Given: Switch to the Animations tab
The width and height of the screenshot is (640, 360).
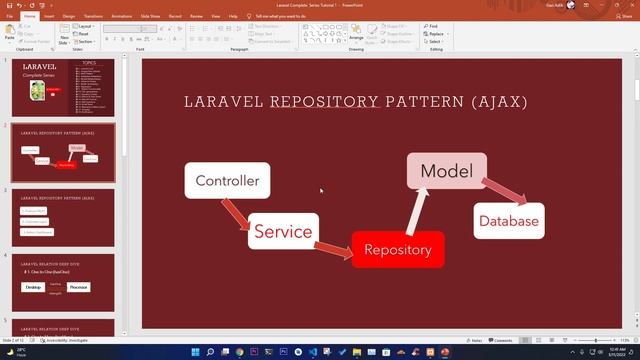Looking at the screenshot, I should click(x=122, y=16).
